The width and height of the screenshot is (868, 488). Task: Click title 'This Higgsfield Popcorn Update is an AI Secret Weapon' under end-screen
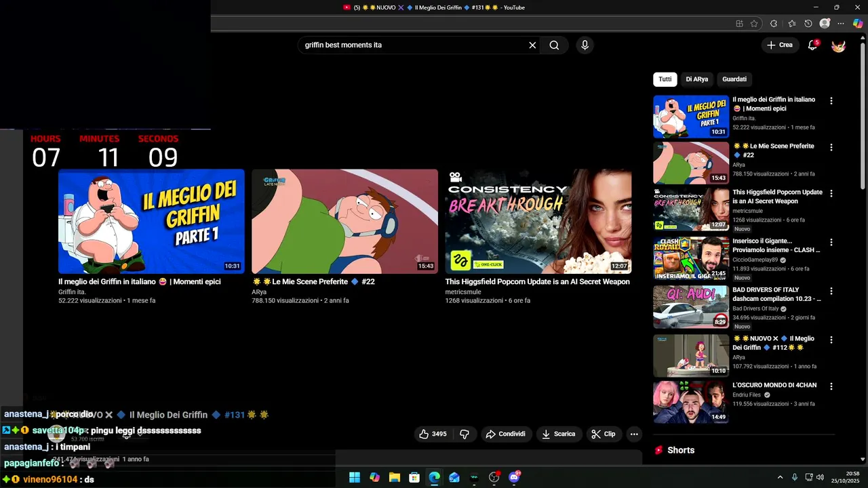(537, 282)
